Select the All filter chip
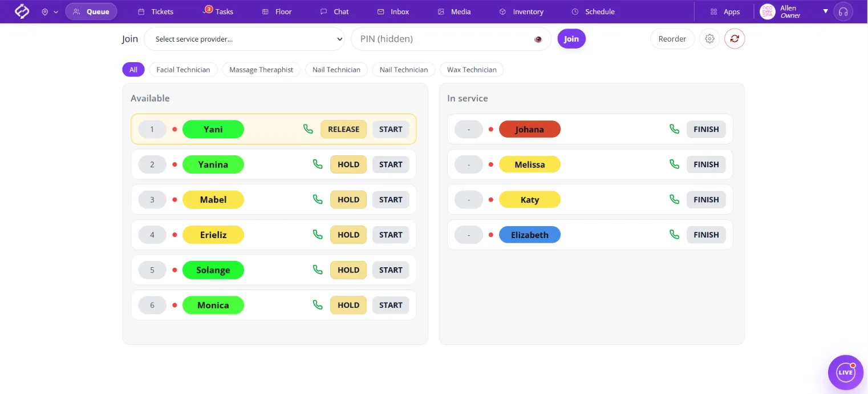 [x=133, y=70]
